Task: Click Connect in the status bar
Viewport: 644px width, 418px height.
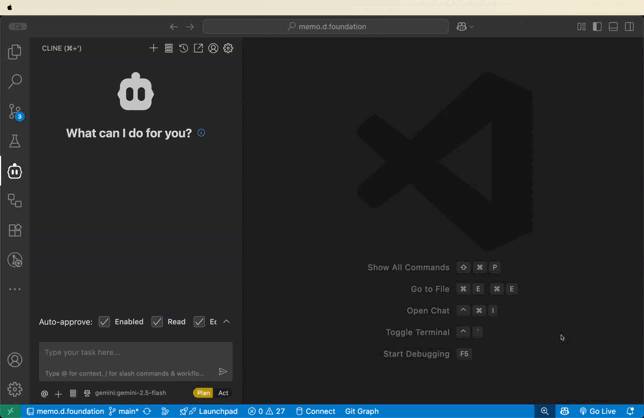Action: 315,411
